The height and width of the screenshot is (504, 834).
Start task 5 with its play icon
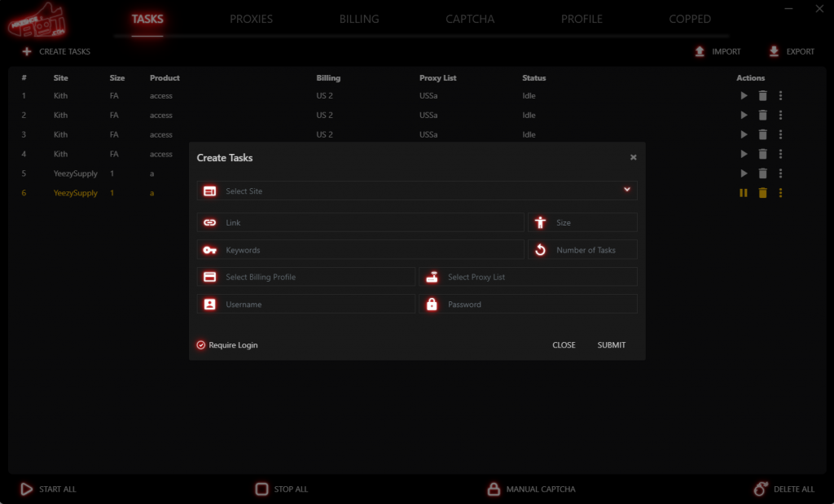point(744,173)
